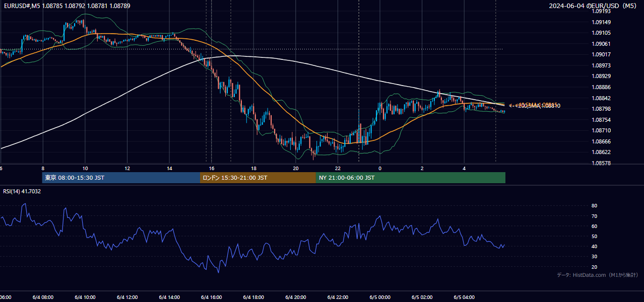Click the RSI axis level 50

(x=594, y=236)
